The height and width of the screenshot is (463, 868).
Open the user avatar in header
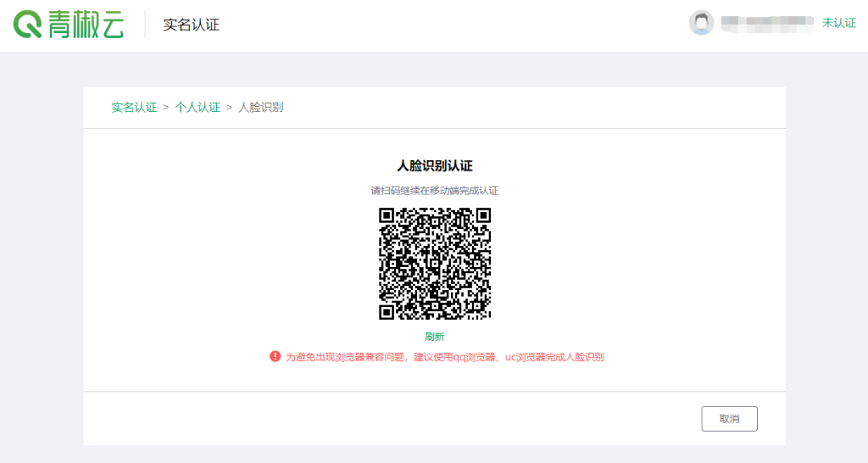coord(702,23)
